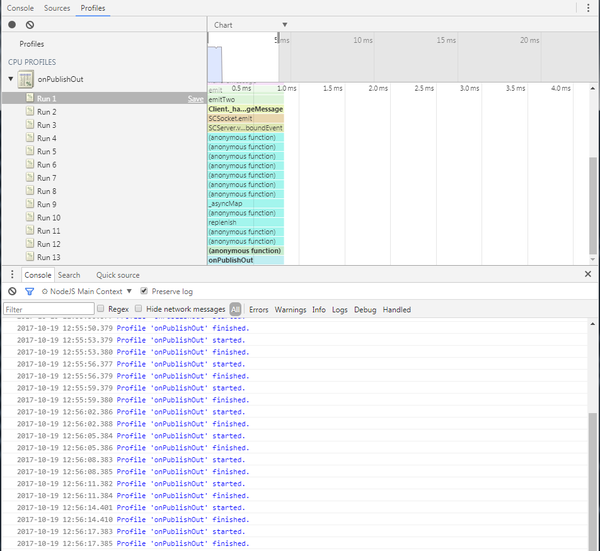Open the drawer Search tab
The height and width of the screenshot is (551, 600).
point(69,275)
